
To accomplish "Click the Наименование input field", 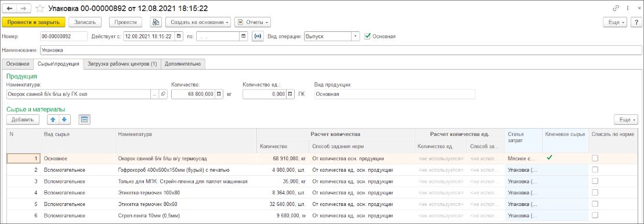I will (x=342, y=50).
